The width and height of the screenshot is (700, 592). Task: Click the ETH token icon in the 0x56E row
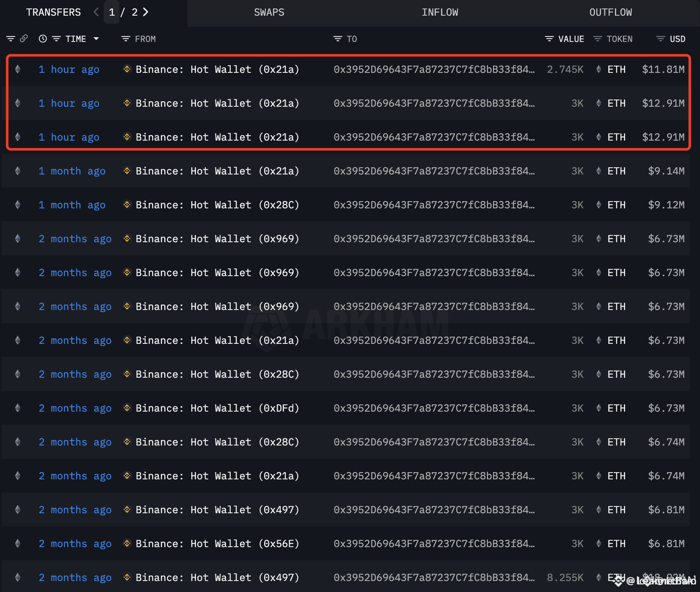[598, 543]
